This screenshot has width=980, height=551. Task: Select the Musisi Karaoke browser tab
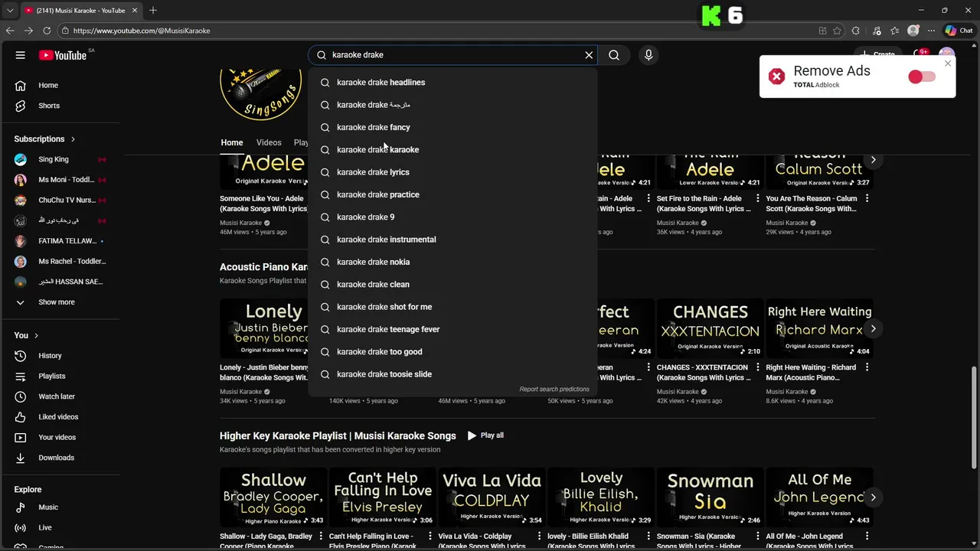(x=80, y=11)
